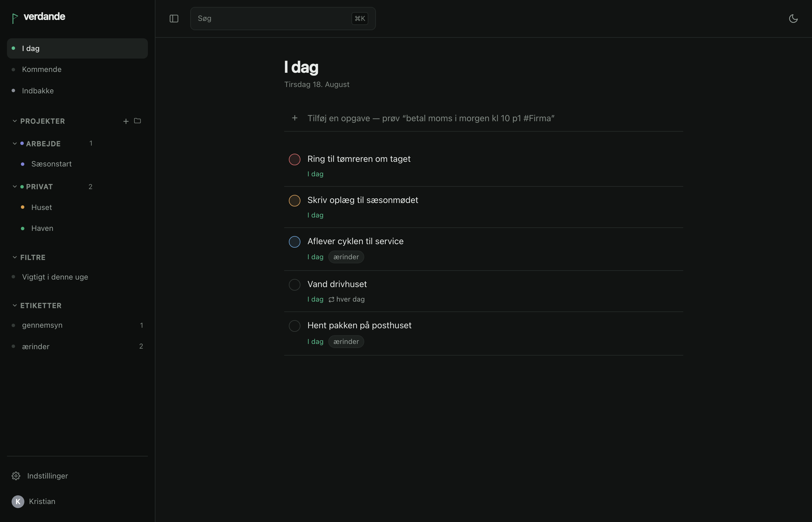Click the hver dag recurrence text

point(350,299)
